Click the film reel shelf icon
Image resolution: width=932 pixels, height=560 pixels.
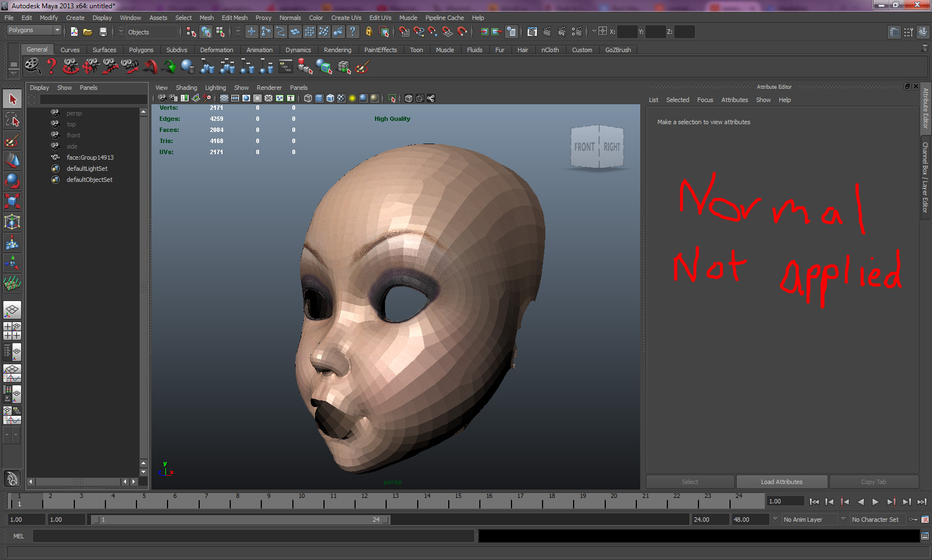point(32,67)
